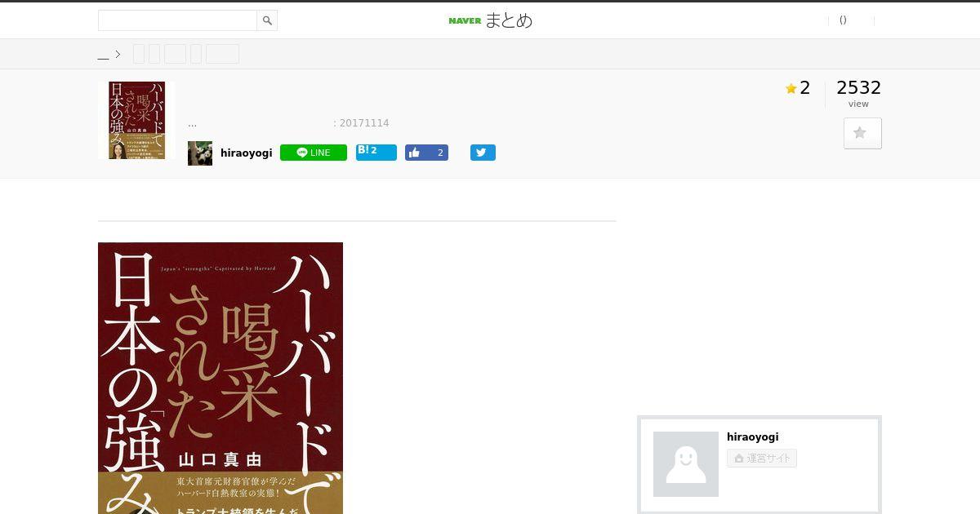Click the search magnifier icon
This screenshot has height=514, width=980.
coord(267,20)
